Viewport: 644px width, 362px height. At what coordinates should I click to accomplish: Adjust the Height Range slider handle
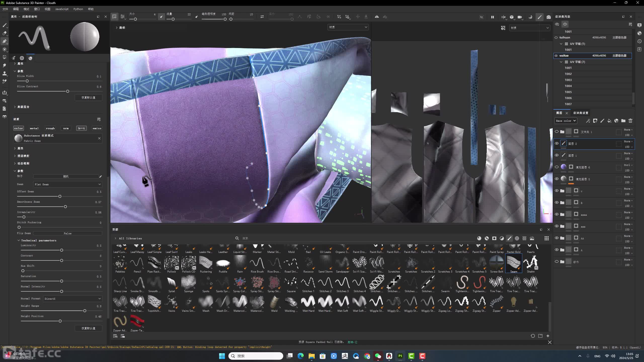click(x=85, y=311)
